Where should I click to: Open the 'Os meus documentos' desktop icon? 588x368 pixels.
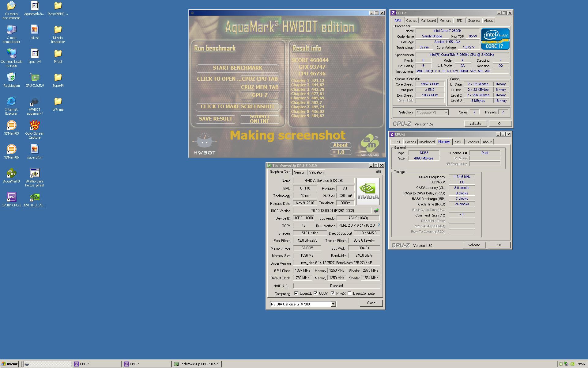[x=11, y=10]
